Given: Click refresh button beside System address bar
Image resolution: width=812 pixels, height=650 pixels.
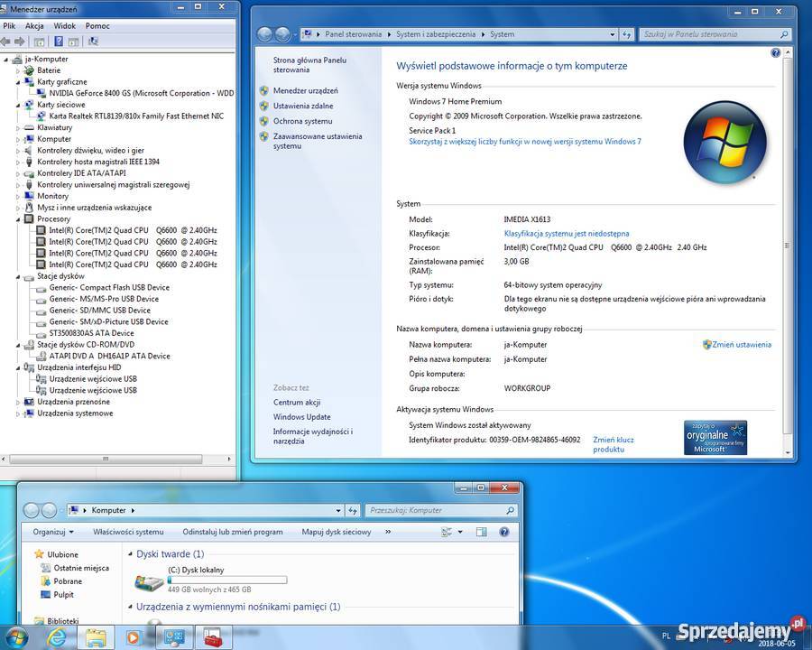Looking at the screenshot, I should click(x=627, y=34).
